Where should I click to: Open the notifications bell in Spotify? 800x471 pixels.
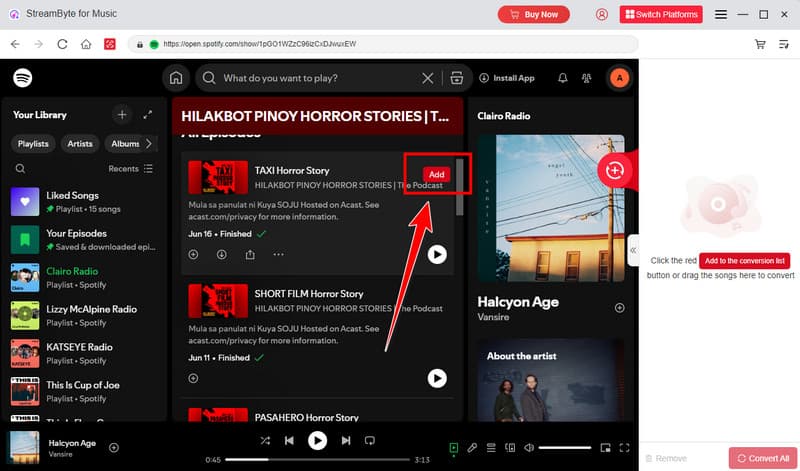click(562, 78)
